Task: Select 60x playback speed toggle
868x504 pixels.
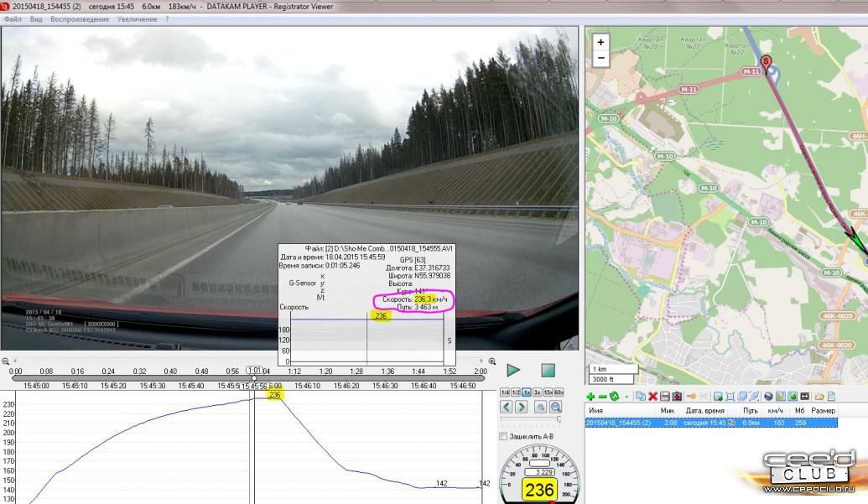Action: (x=559, y=392)
